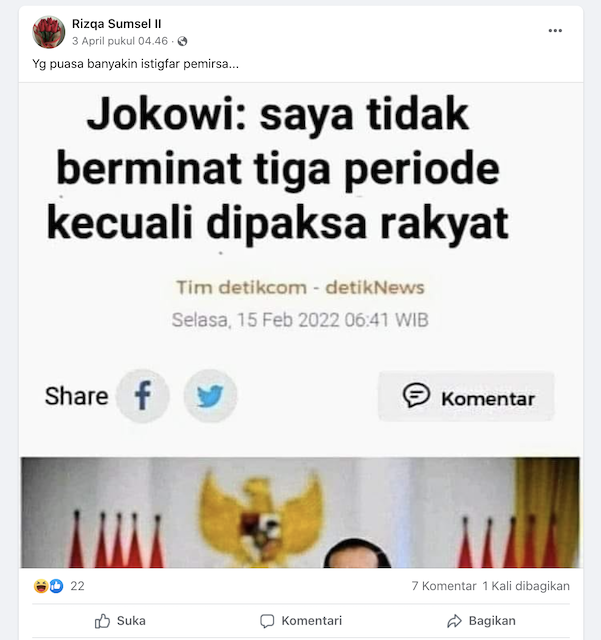The height and width of the screenshot is (640, 601).
Task: Click the laughing reaction emoji
Action: 41,586
